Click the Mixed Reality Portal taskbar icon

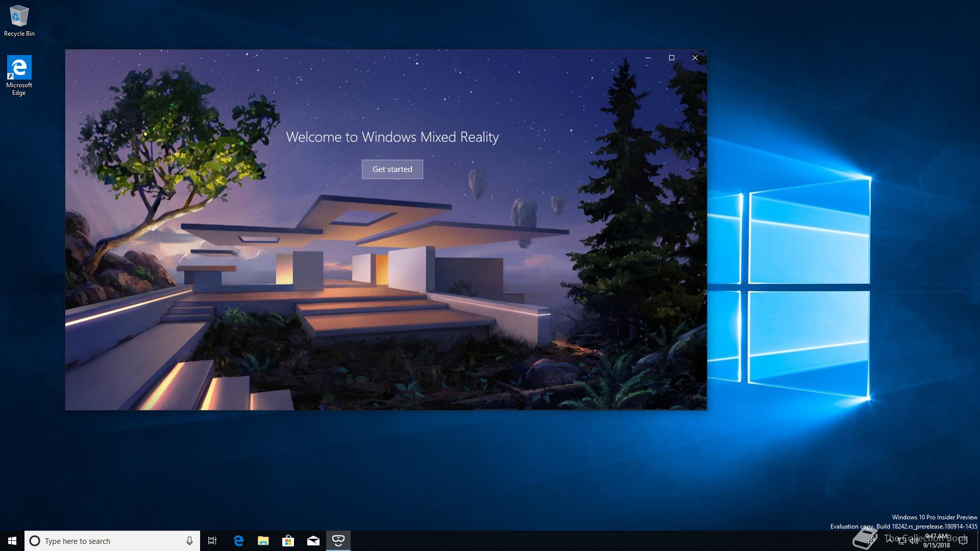tap(338, 541)
